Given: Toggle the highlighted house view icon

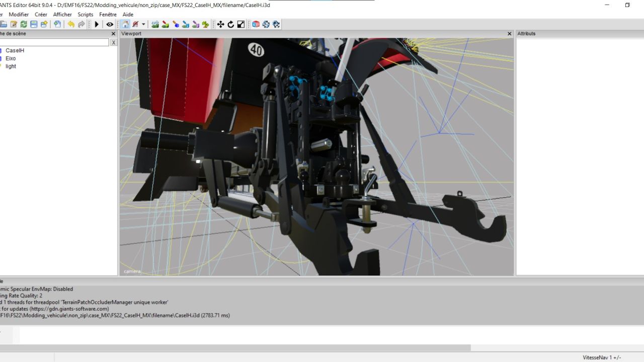Looking at the screenshot, I should click(125, 24).
